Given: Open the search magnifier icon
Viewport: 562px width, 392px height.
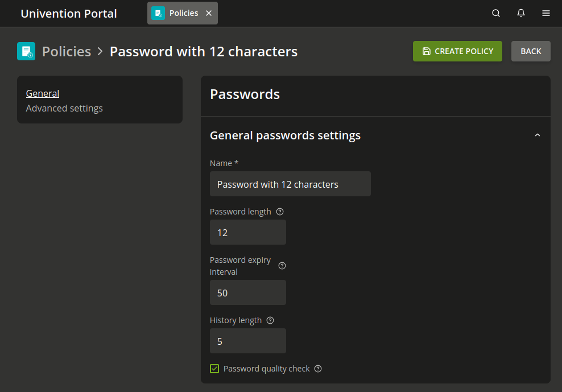Looking at the screenshot, I should 496,13.
